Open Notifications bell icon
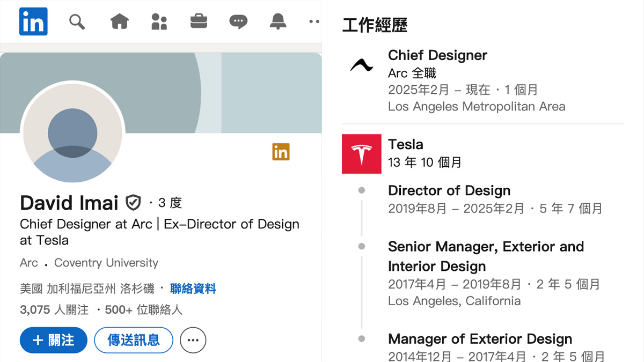The width and height of the screenshot is (644, 362). 277,21
